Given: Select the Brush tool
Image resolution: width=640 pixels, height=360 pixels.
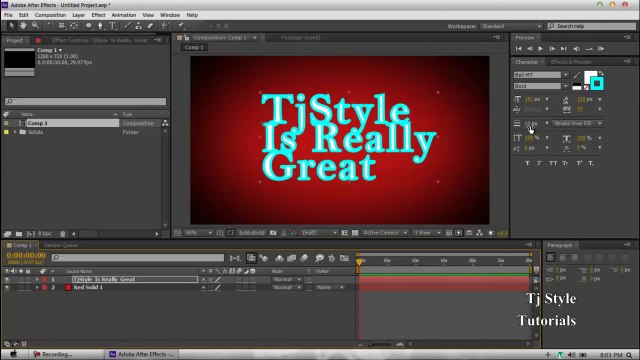Looking at the screenshot, I should pyautogui.click(x=127, y=26).
